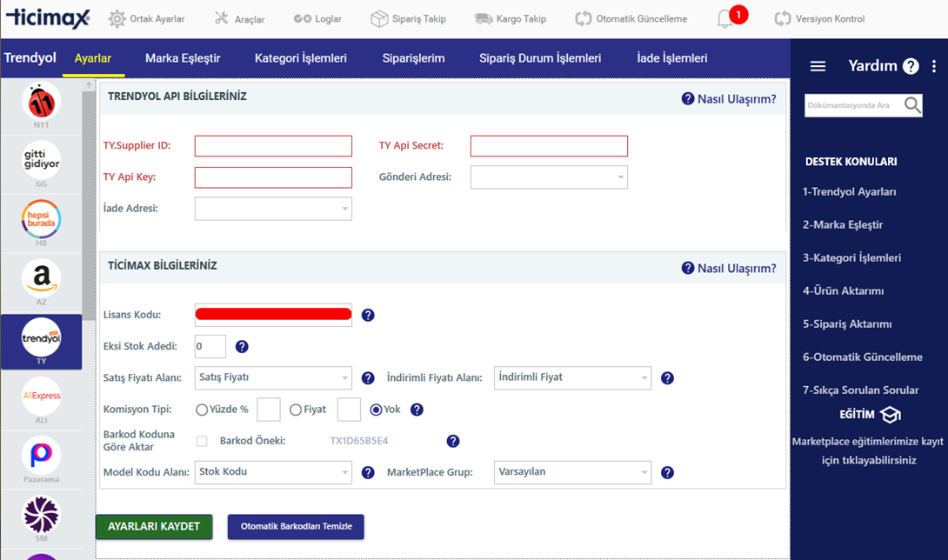Image resolution: width=948 pixels, height=560 pixels.
Task: Open the N11 marketplace icon
Action: coord(41,102)
